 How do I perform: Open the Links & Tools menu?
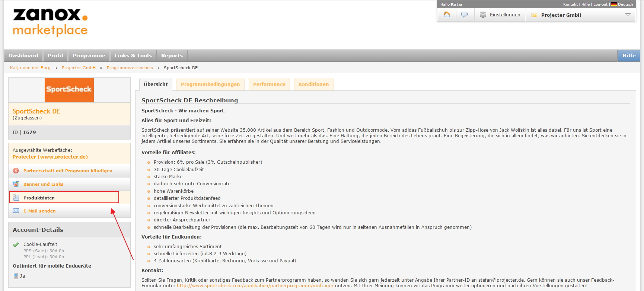[133, 55]
